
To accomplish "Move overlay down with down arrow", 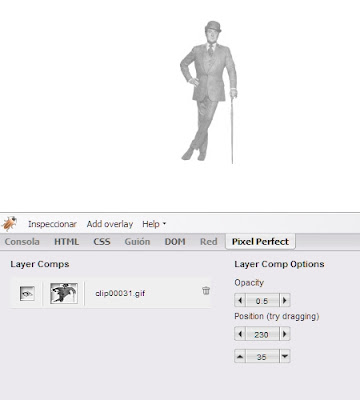I will coord(284,356).
